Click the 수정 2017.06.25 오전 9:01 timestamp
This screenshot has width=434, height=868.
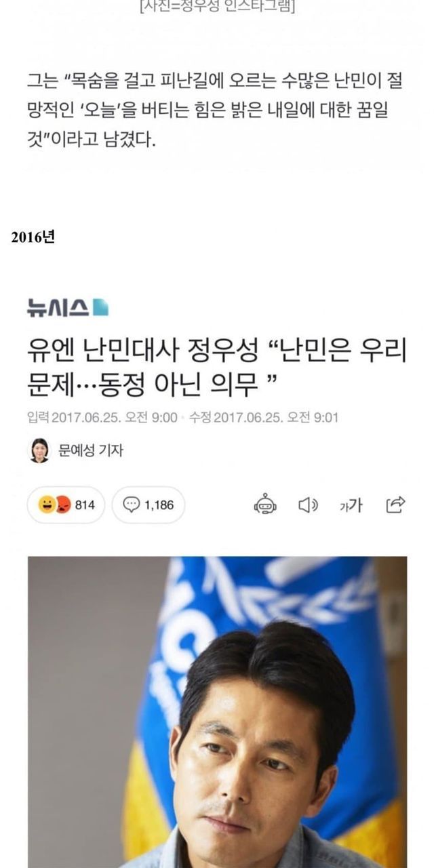[264, 418]
